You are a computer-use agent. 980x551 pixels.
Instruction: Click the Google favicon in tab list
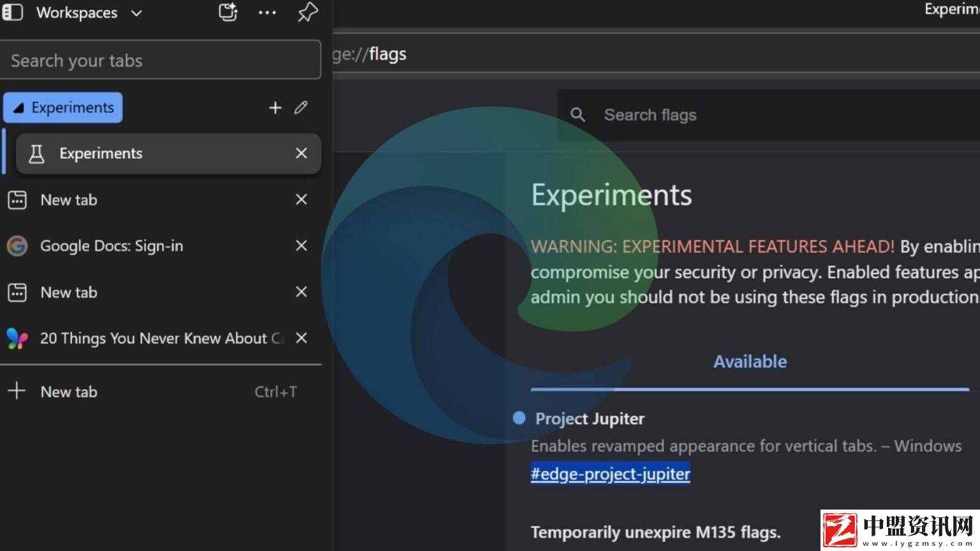[x=17, y=246]
